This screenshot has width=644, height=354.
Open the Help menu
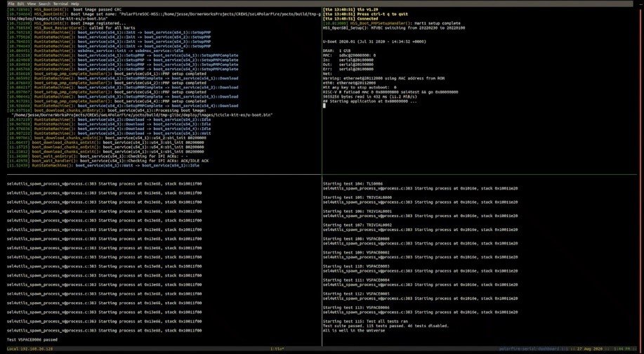click(75, 4)
